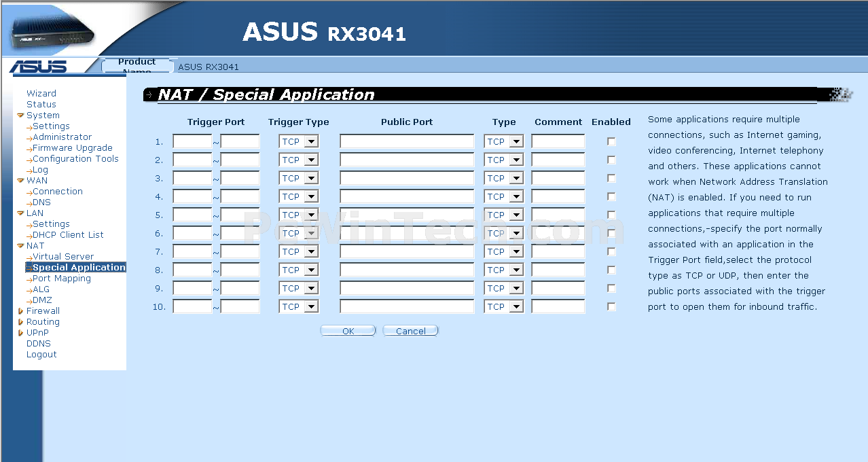Open the ALG page
Image resolution: width=868 pixels, height=462 pixels.
41,289
